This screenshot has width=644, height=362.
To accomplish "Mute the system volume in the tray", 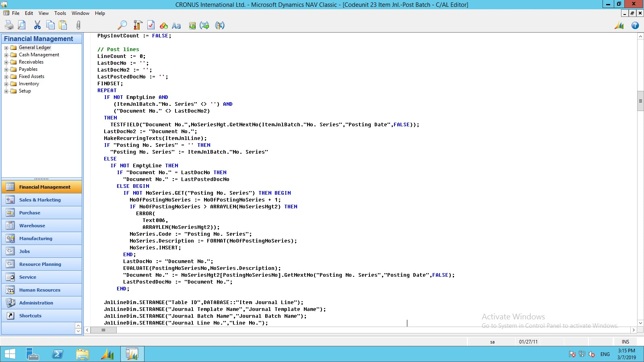I will [x=591, y=354].
